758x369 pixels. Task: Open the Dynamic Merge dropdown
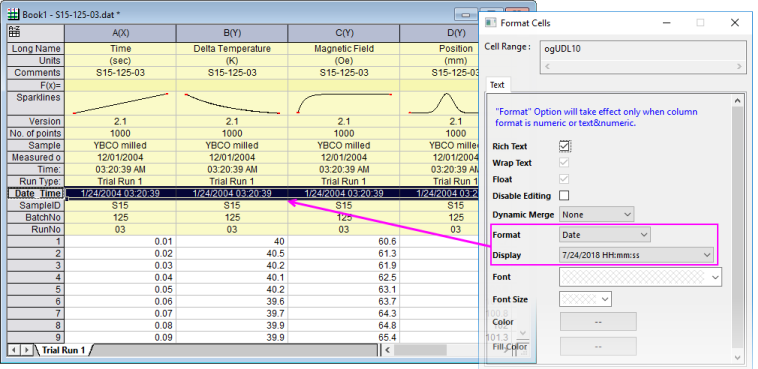(x=597, y=214)
